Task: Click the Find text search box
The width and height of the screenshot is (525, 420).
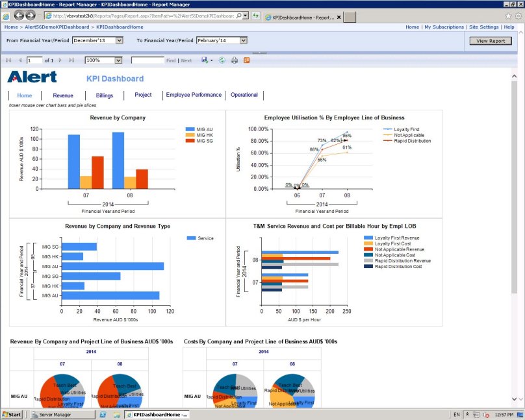Action: click(147, 60)
